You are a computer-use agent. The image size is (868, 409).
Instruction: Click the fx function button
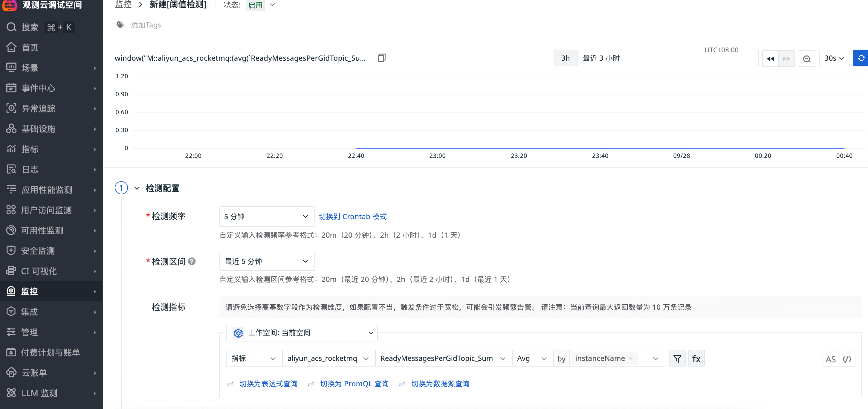tap(696, 358)
